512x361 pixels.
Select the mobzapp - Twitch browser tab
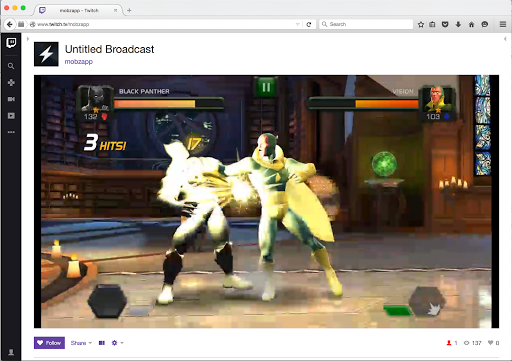79,10
